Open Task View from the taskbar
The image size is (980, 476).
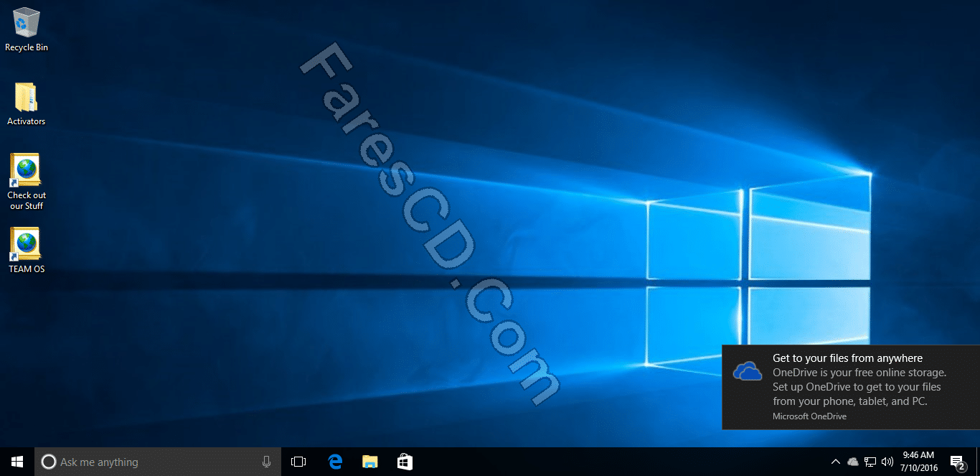pos(298,462)
